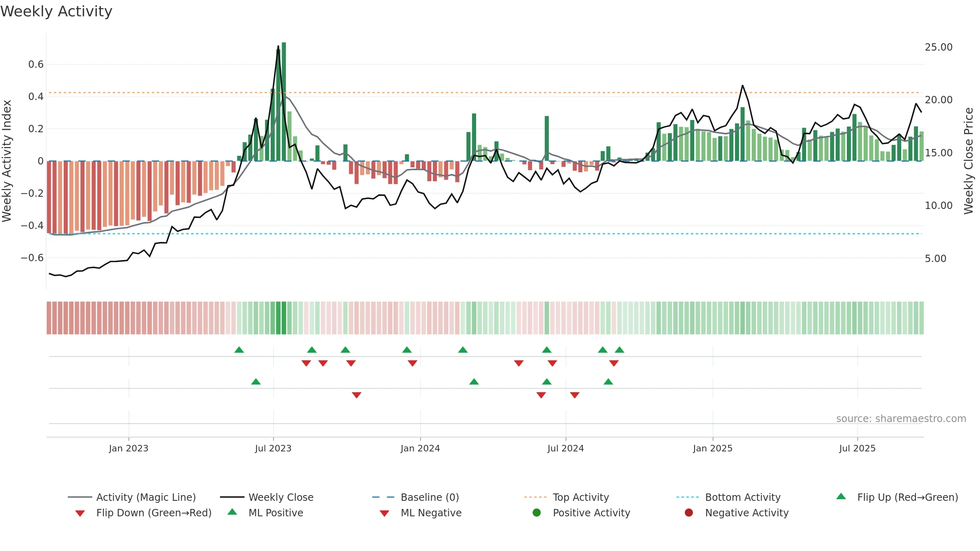Viewport: 980px width, 551px height.
Task: Click the cyan dotted Bottom Activity legend line
Action: [688, 497]
